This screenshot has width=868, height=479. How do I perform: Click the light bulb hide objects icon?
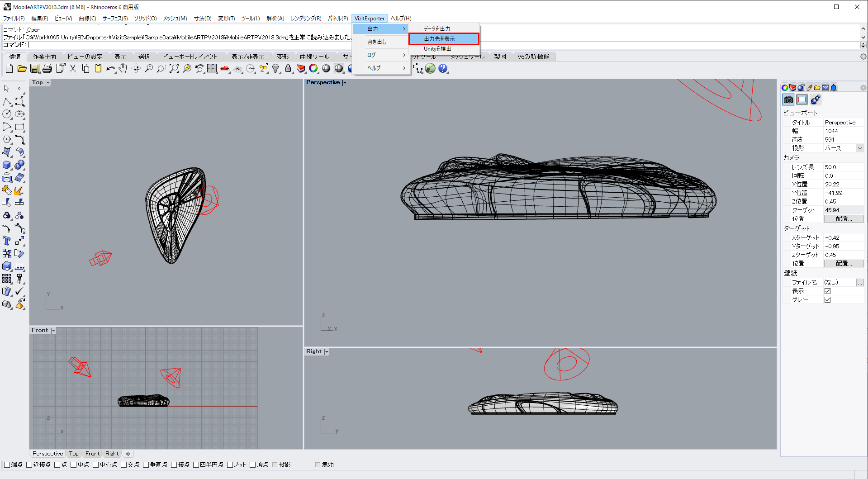pos(275,68)
